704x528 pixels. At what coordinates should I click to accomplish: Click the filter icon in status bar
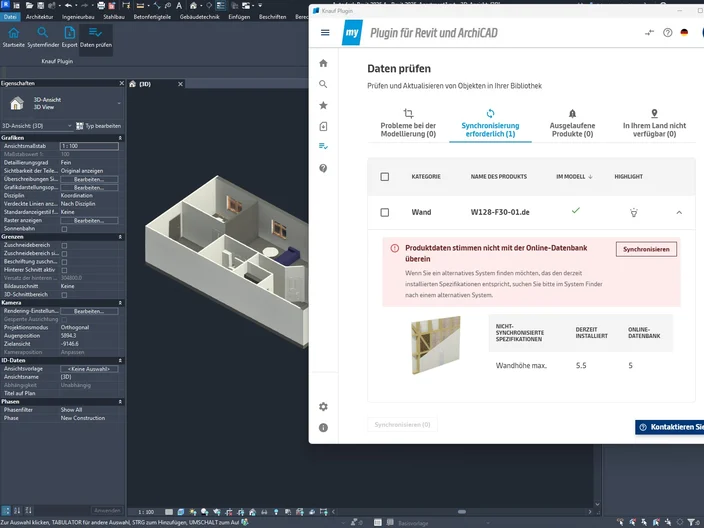691,522
